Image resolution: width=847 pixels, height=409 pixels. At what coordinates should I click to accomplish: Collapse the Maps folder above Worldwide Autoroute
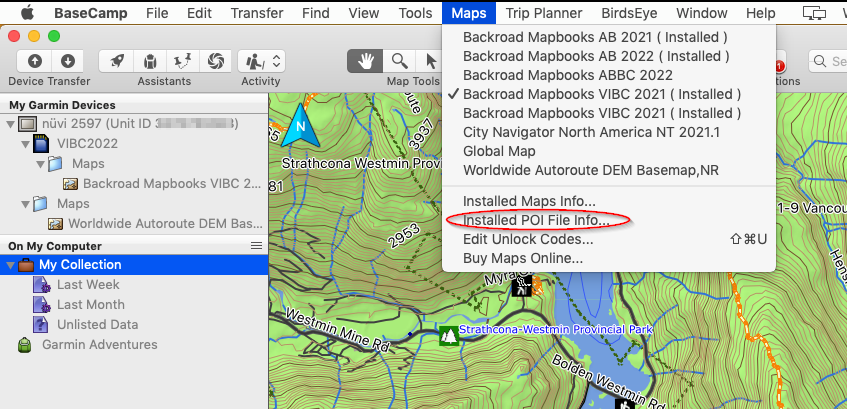(25, 204)
